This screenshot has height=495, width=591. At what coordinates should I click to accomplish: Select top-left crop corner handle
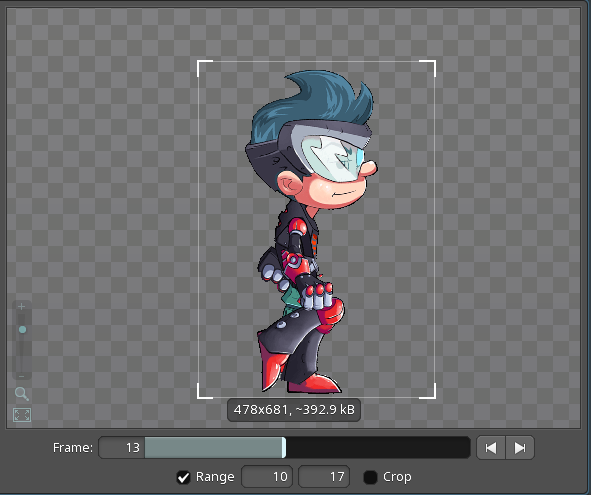205,68
